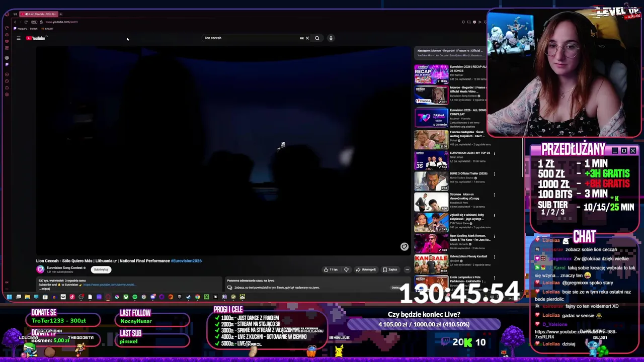Screen dimensions: 644x362
Task: Open the youtube.com/user/eurovisi link
Action: [109, 285]
